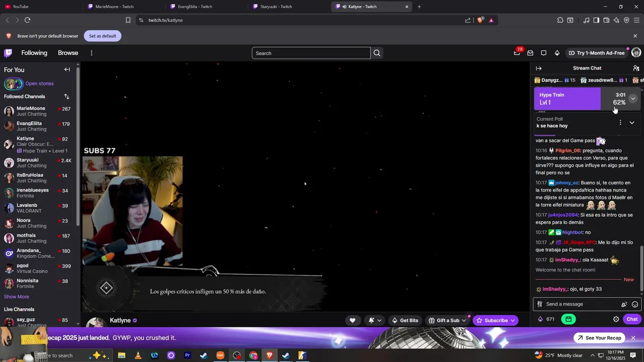This screenshot has height=362, width=644.
Task: Open chat identity icon left of message field
Action: pos(540,304)
